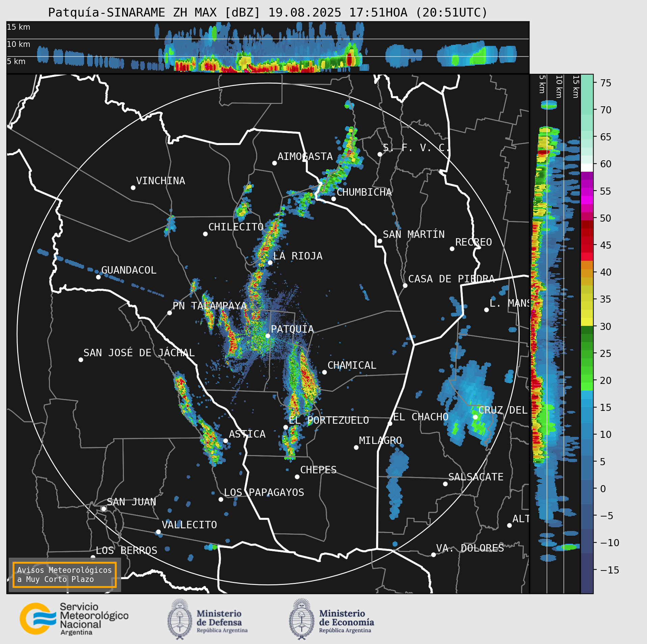Click the RECREO city label
Screen dimensions: 647x644
pos(474,242)
